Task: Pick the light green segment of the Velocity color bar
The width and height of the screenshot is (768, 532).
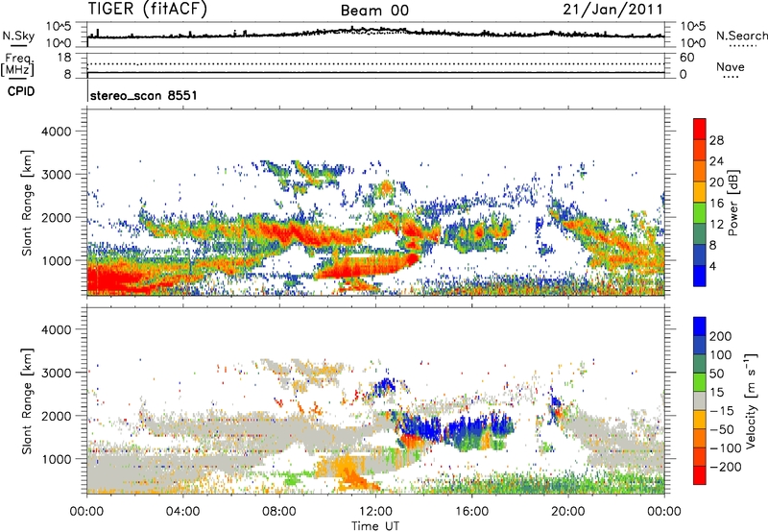Action: (x=700, y=382)
